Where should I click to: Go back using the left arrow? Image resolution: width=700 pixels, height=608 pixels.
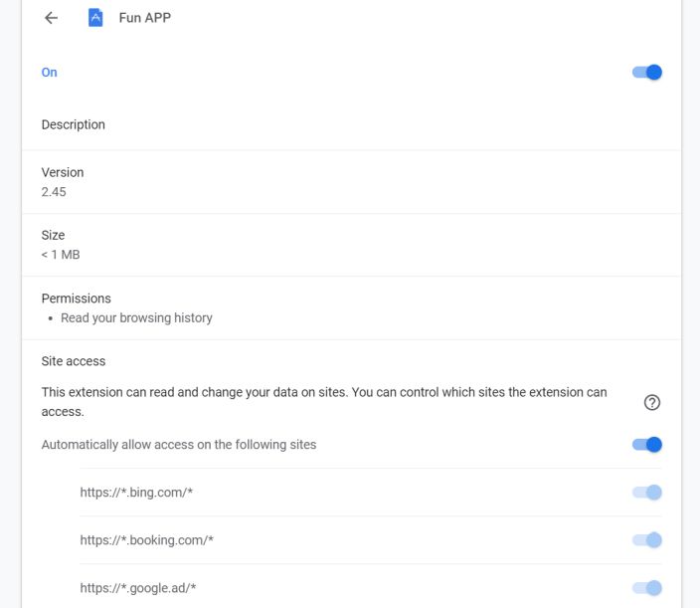point(52,18)
